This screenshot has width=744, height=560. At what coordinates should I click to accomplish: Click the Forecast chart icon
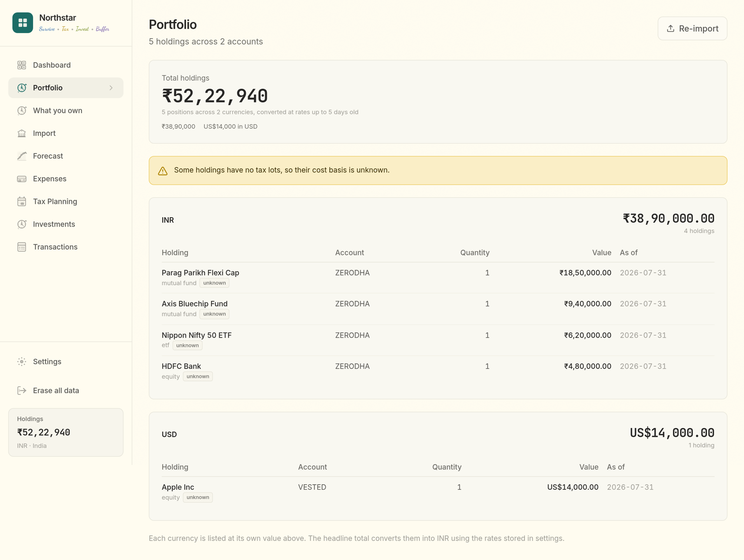22,156
